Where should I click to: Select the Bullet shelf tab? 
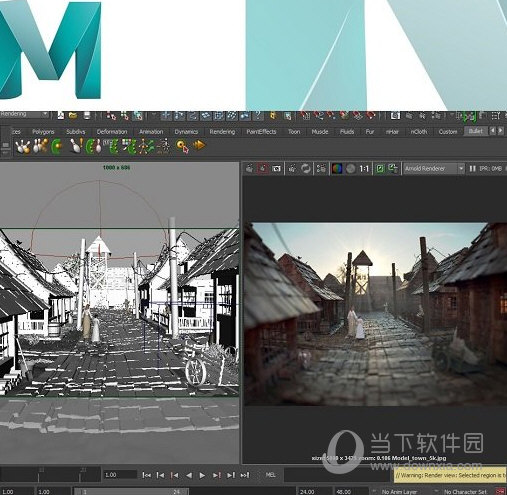pyautogui.click(x=475, y=131)
